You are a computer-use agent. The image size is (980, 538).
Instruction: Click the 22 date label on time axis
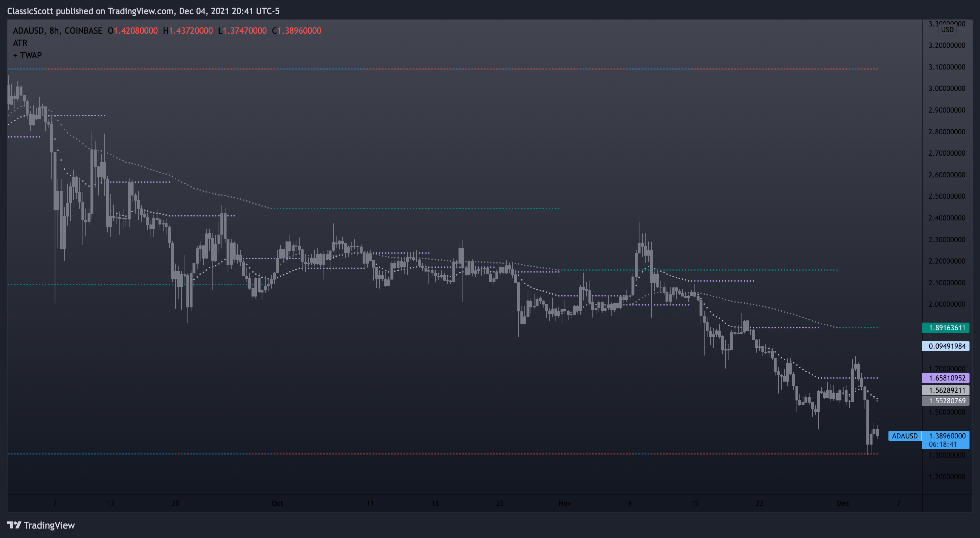[759, 503]
